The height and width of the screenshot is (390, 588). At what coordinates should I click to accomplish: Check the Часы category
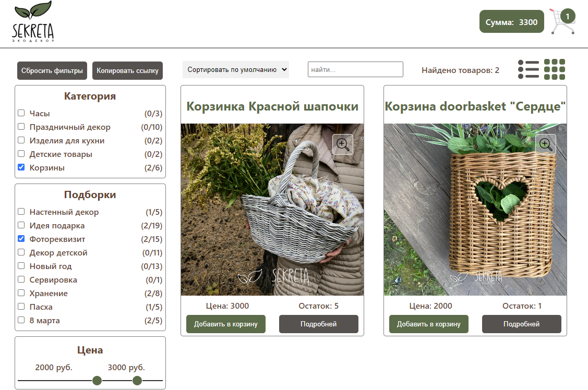(21, 113)
